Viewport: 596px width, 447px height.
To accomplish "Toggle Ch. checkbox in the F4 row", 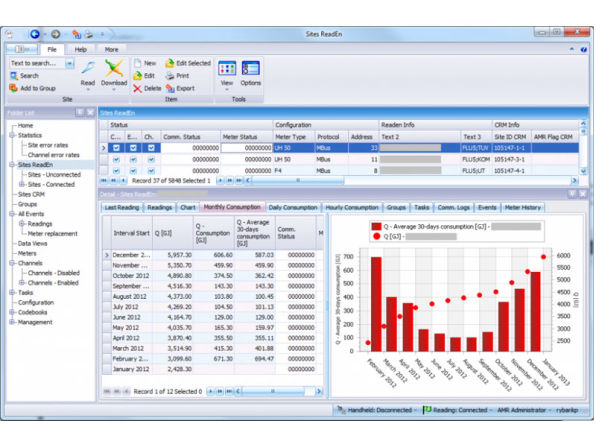I will pyautogui.click(x=151, y=171).
